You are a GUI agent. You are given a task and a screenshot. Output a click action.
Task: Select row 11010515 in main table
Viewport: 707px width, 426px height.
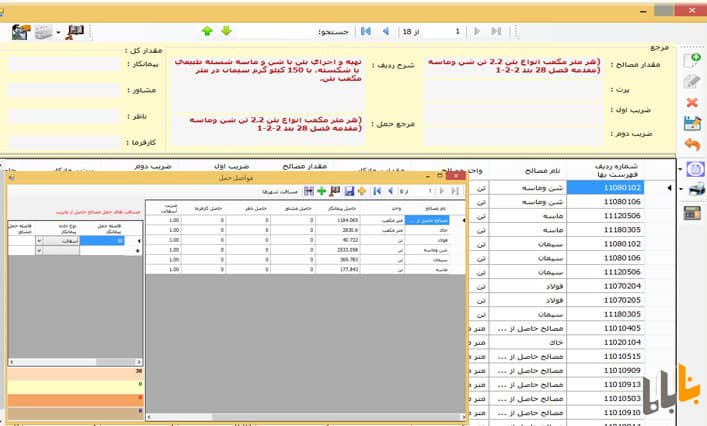point(606,356)
